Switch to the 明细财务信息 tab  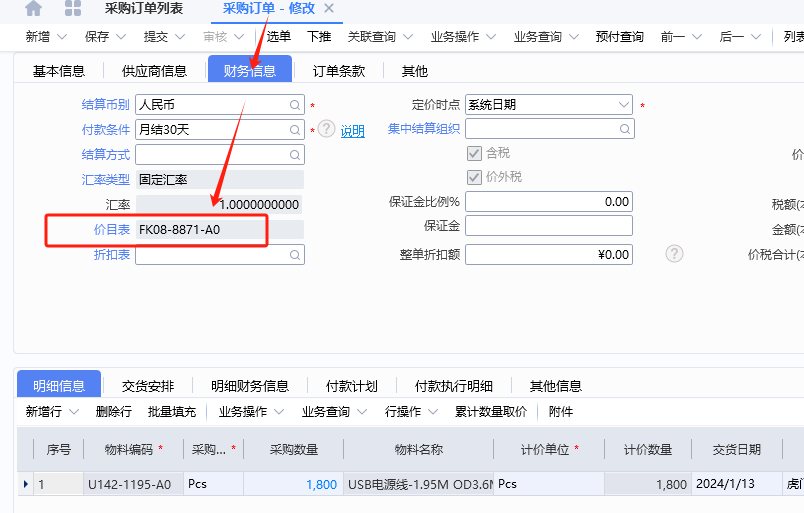250,386
